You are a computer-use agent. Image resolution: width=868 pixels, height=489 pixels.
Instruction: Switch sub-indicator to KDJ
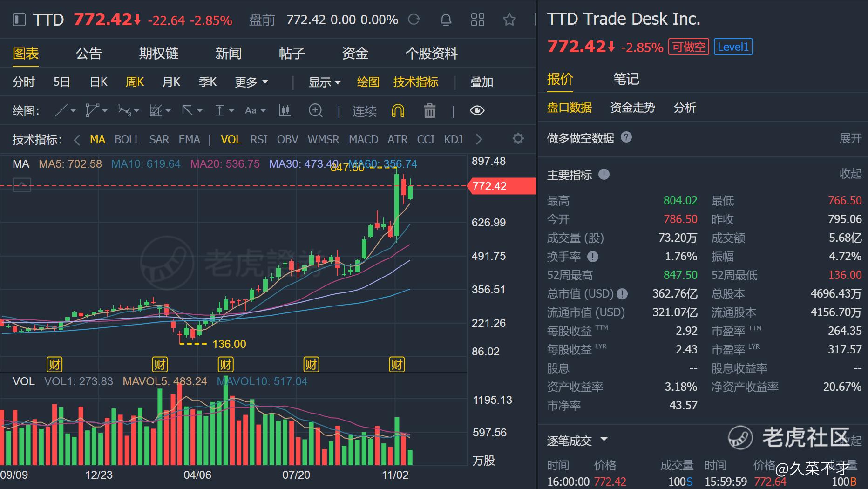pos(453,139)
